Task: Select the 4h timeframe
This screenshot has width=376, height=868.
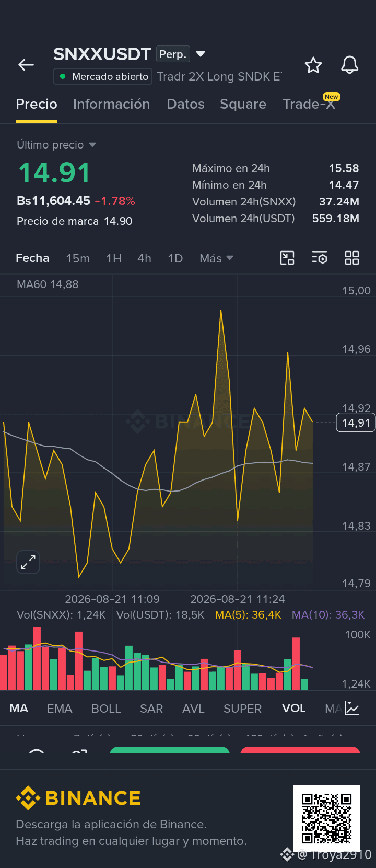Action: (x=144, y=258)
